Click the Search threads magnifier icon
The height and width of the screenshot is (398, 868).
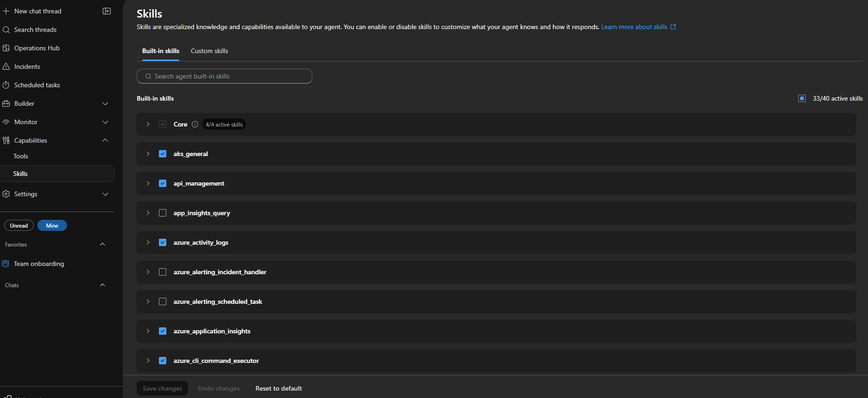6,30
